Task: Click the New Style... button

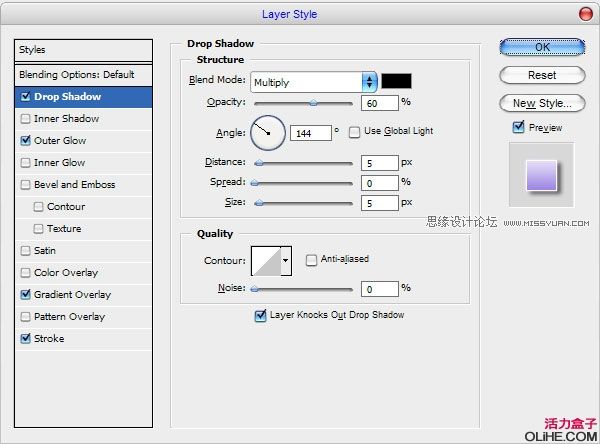Action: 542,103
